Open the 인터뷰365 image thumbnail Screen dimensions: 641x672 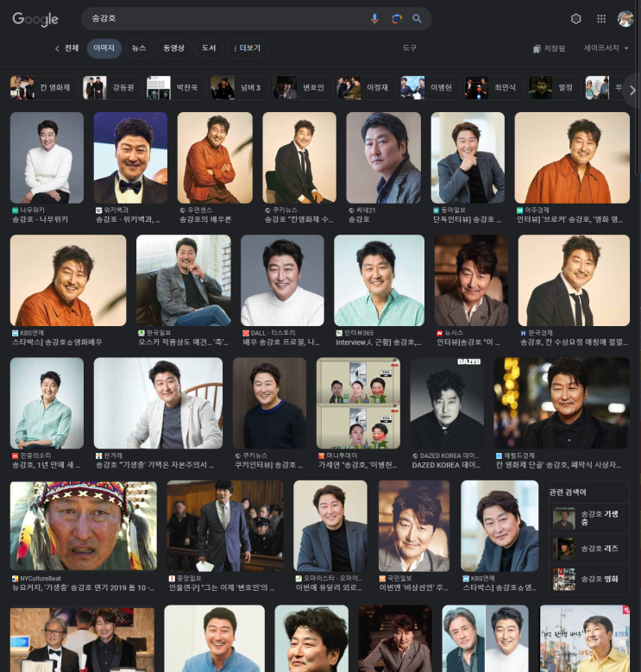380,280
